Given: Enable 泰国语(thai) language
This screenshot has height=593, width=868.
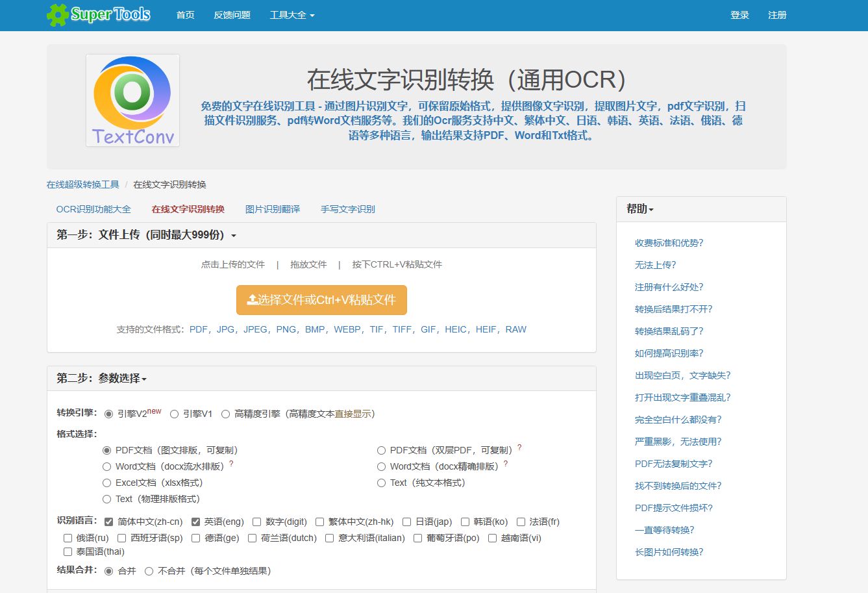Looking at the screenshot, I should pos(68,551).
